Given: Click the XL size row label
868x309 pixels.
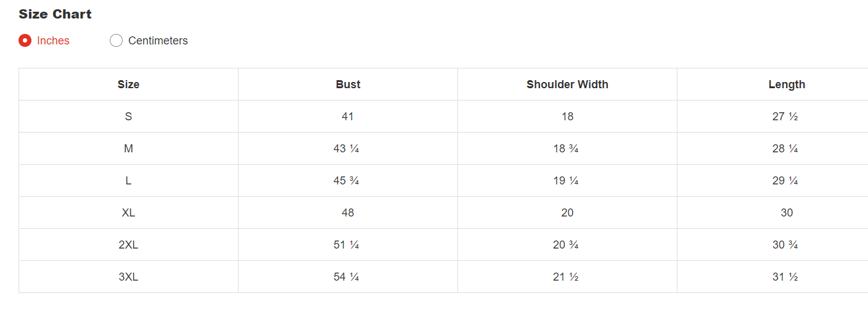Looking at the screenshot, I should tap(128, 213).
